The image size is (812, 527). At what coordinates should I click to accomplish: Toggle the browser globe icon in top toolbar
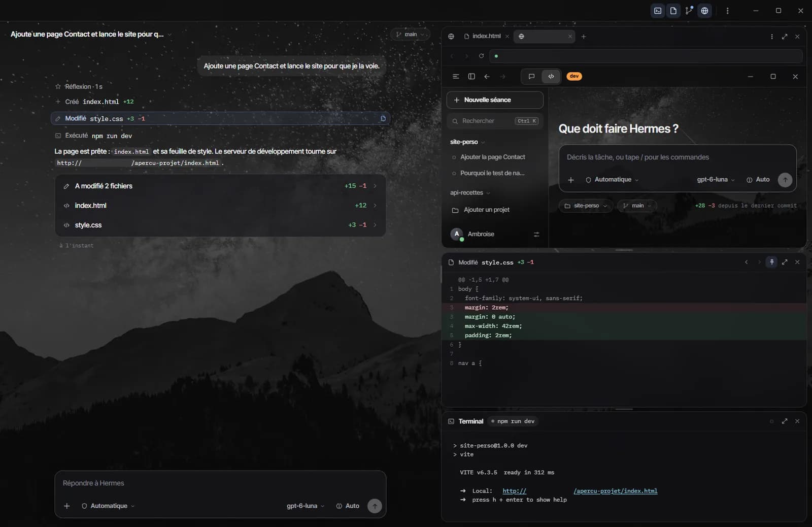click(705, 11)
